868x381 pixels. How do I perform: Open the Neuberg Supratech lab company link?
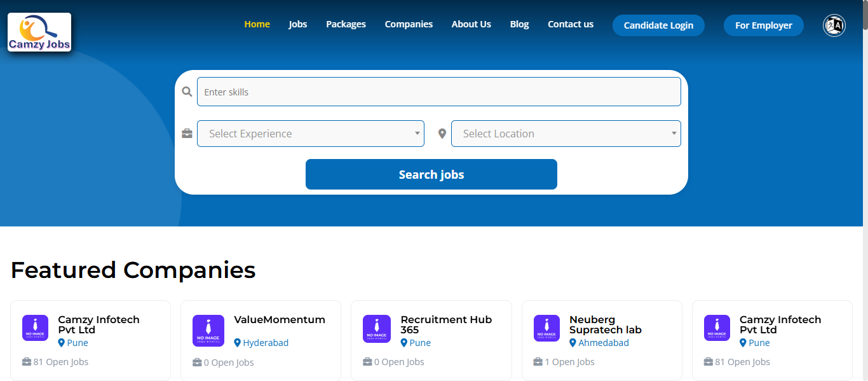606,325
